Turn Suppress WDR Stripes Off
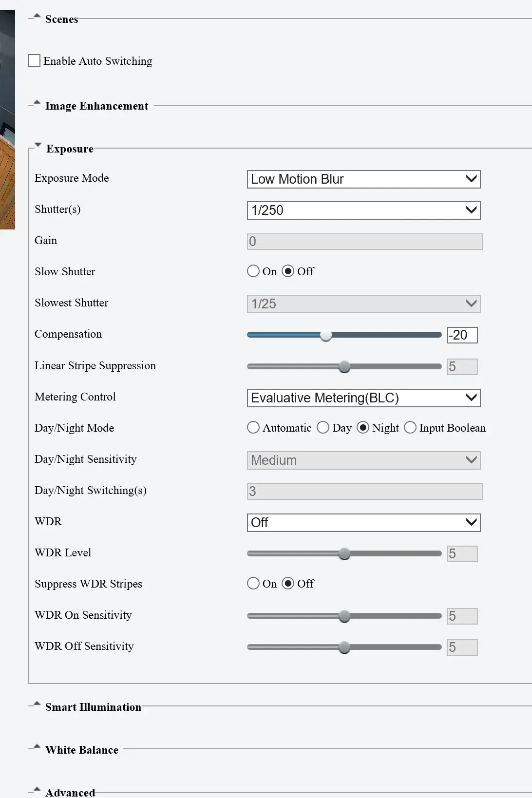The image size is (532, 798). [288, 584]
